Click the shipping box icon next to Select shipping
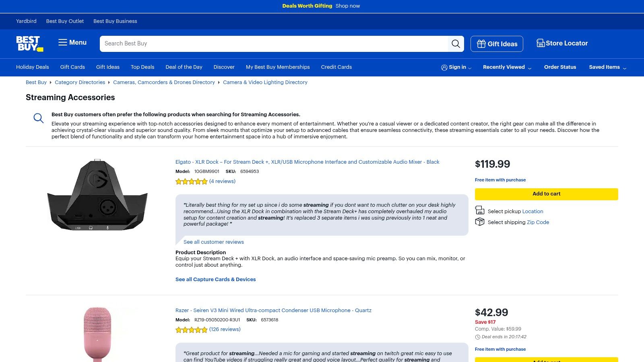The image size is (644, 362). (x=480, y=222)
